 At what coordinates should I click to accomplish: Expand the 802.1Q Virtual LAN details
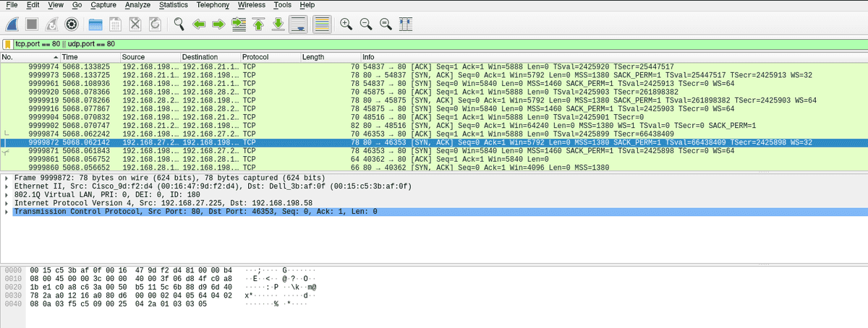(x=7, y=195)
